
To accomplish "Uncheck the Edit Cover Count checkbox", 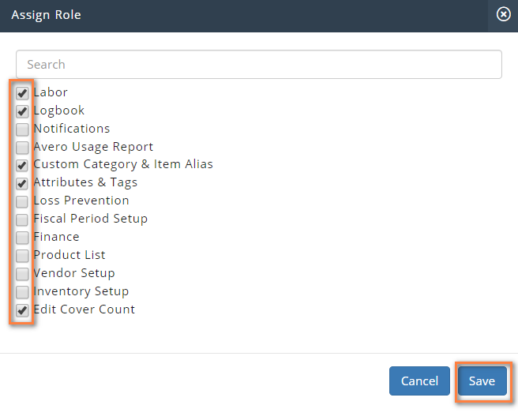I will pos(22,310).
